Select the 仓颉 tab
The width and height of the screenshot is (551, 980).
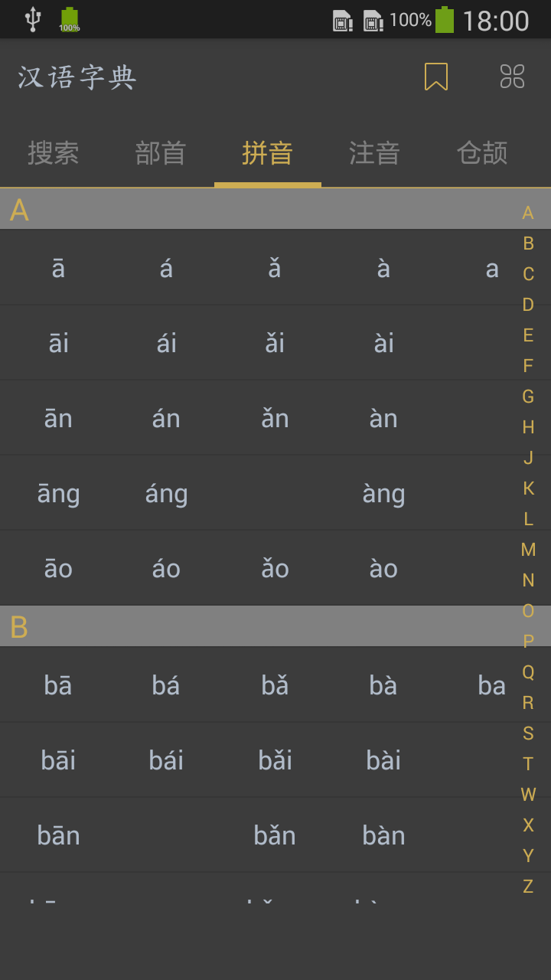pyautogui.click(x=482, y=153)
